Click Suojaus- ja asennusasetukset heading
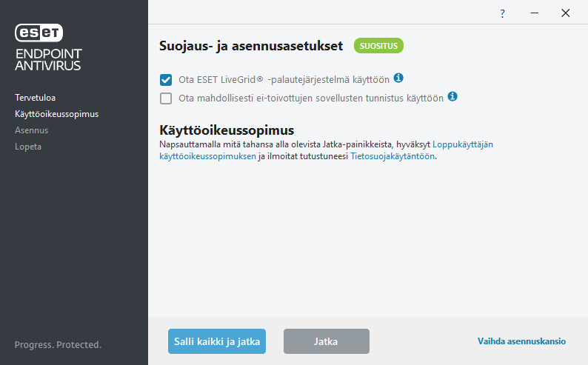Screen dimensions: 588x365 (251, 46)
